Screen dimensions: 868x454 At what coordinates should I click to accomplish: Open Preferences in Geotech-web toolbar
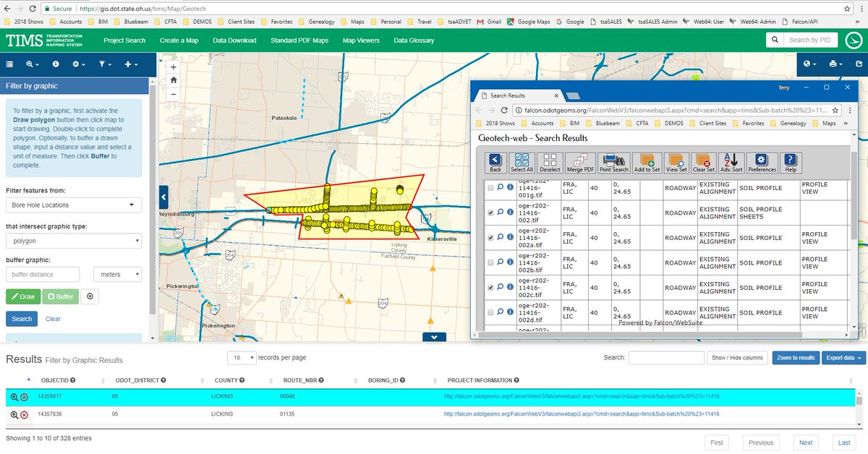pyautogui.click(x=762, y=162)
